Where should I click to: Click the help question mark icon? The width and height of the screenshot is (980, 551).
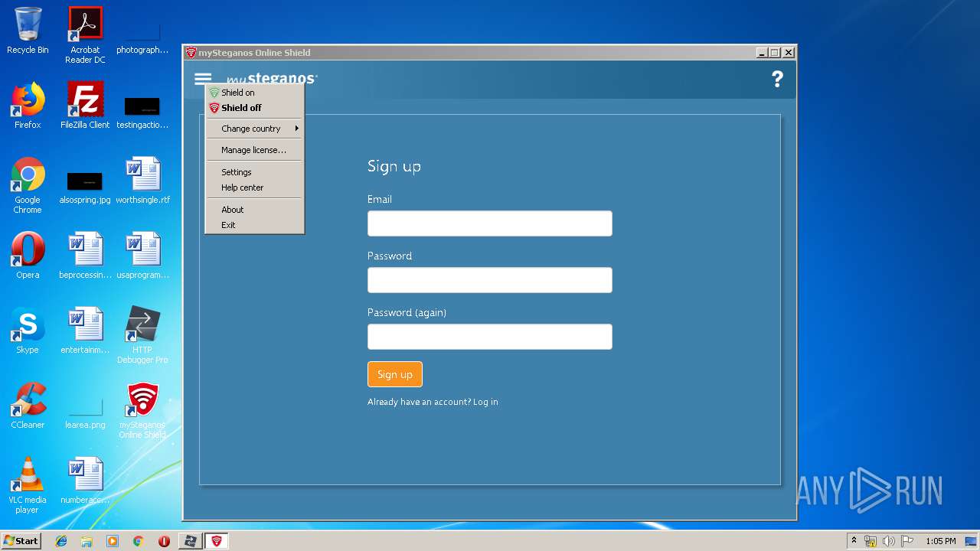click(x=777, y=79)
